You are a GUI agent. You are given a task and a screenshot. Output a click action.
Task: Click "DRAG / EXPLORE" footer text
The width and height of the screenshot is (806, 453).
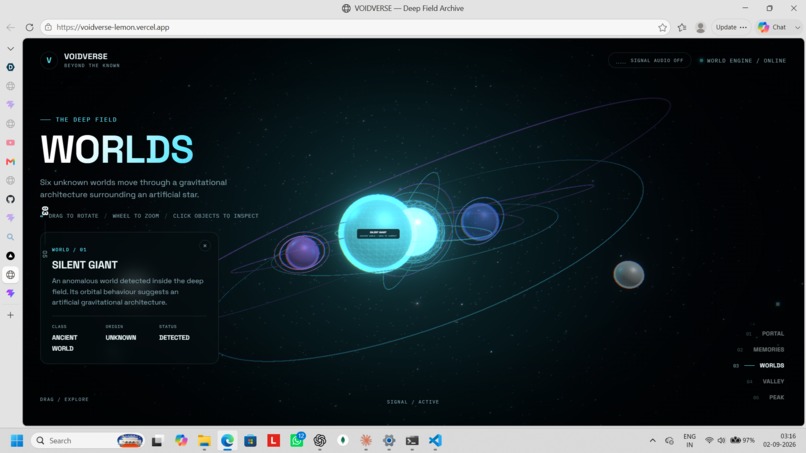(x=64, y=399)
